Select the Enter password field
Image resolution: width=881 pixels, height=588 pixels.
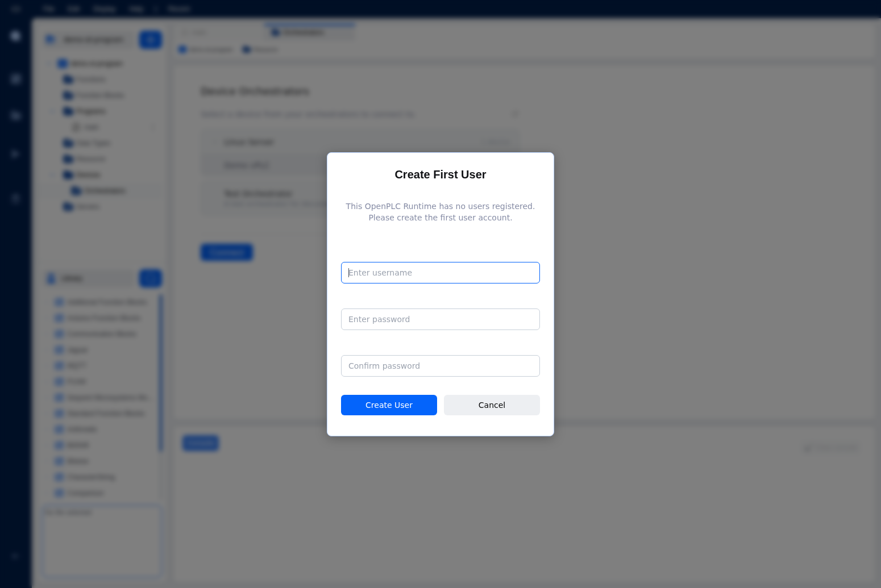tap(440, 319)
